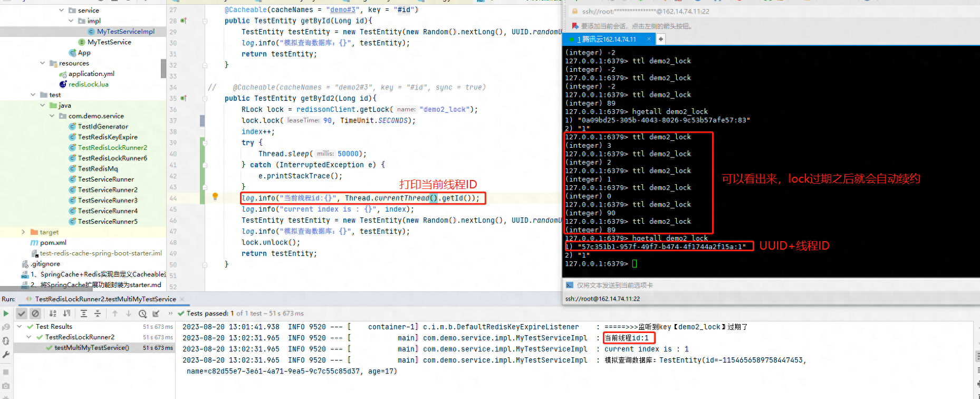Viewport: 980px width, 399px height.
Task: Collapse the impl folder
Action: coord(71,21)
